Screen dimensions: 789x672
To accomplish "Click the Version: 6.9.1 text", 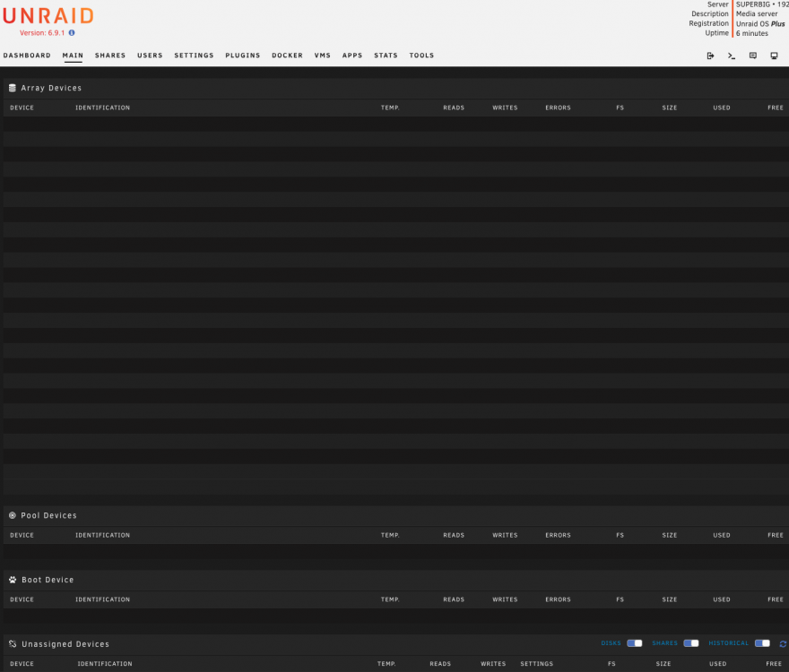I will [x=42, y=32].
